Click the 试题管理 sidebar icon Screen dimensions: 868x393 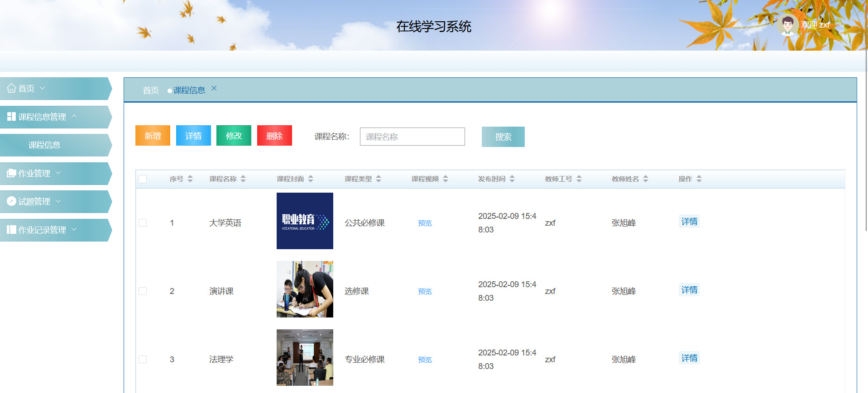(x=11, y=201)
